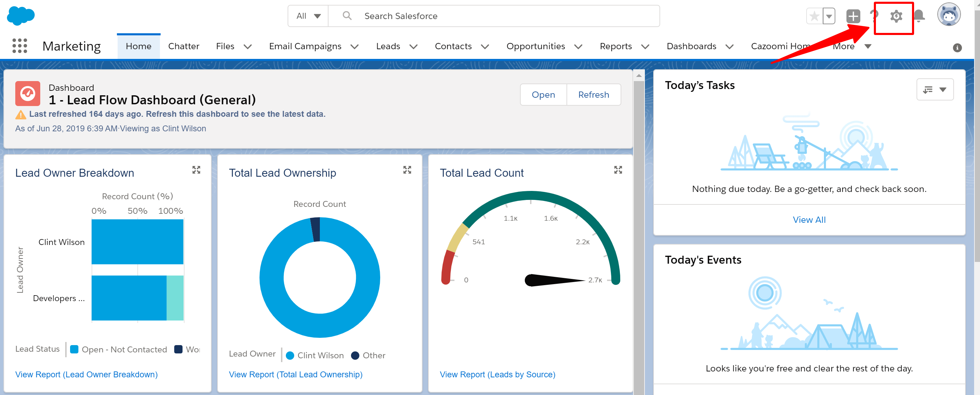The height and width of the screenshot is (395, 980).
Task: Expand the Email Campaigns tab chevron
Action: click(355, 47)
